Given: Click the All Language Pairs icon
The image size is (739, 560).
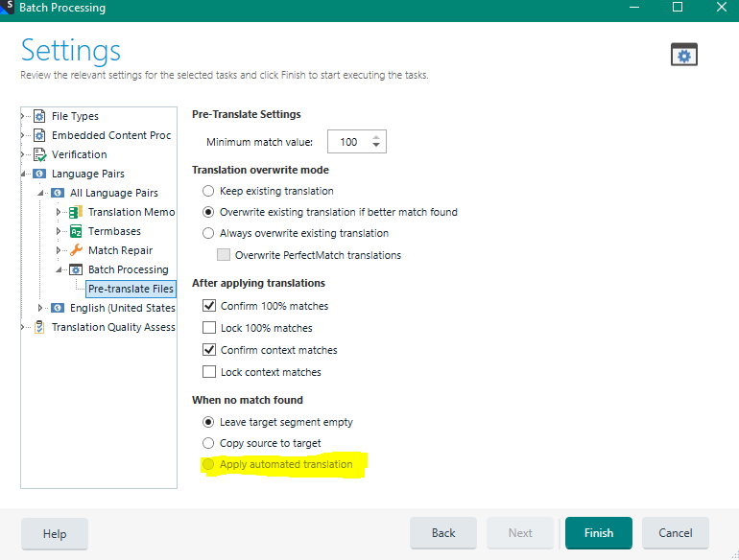Looking at the screenshot, I should tap(58, 193).
